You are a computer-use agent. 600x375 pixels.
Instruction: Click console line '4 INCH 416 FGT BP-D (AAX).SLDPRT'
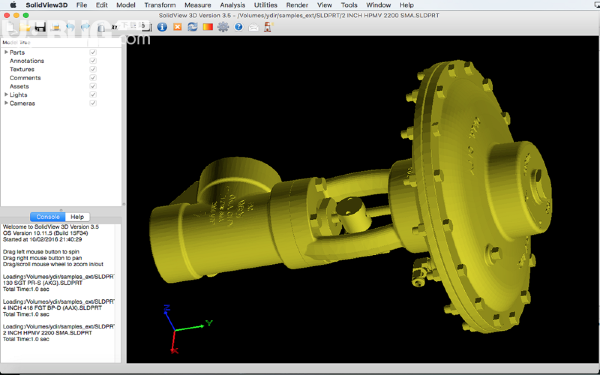(52, 308)
